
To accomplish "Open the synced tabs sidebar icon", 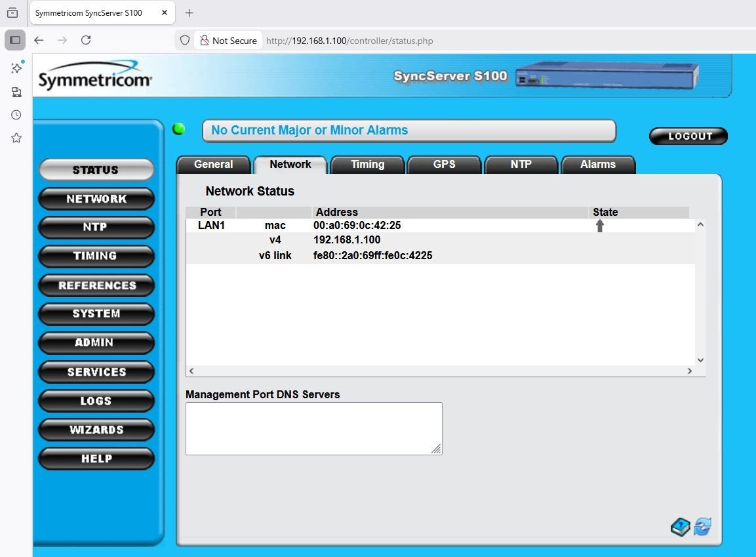I will 16,92.
